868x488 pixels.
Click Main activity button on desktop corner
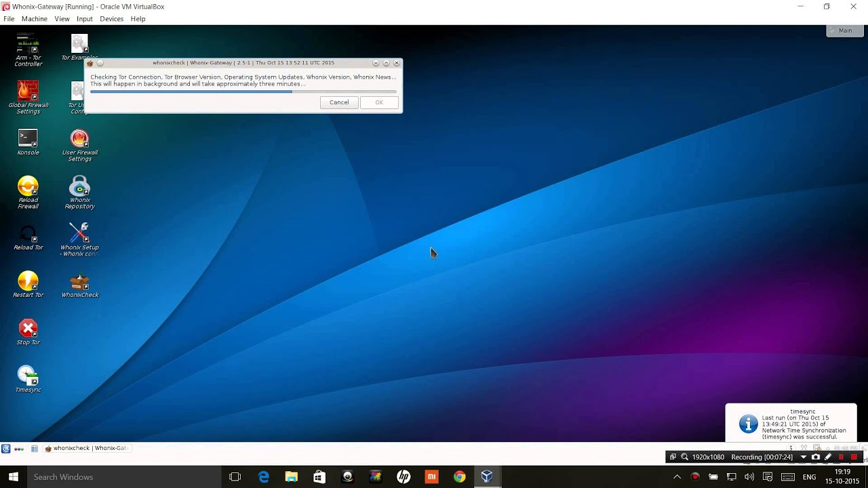(x=845, y=30)
